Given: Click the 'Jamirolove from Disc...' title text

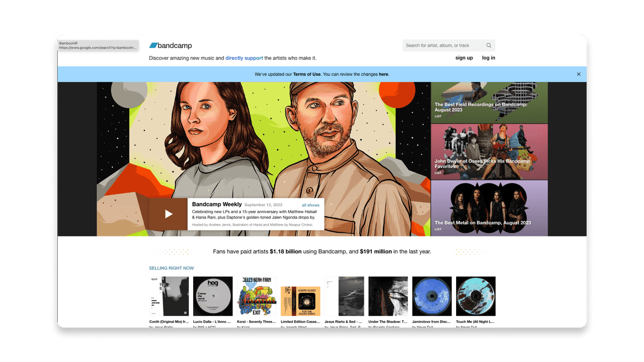Looking at the screenshot, I should (x=432, y=322).
